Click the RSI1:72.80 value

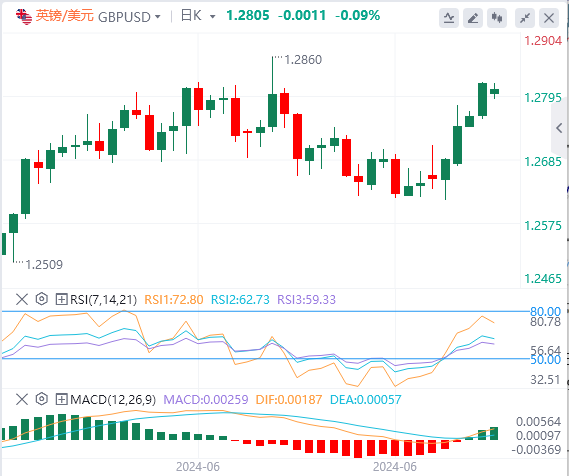click(x=174, y=300)
